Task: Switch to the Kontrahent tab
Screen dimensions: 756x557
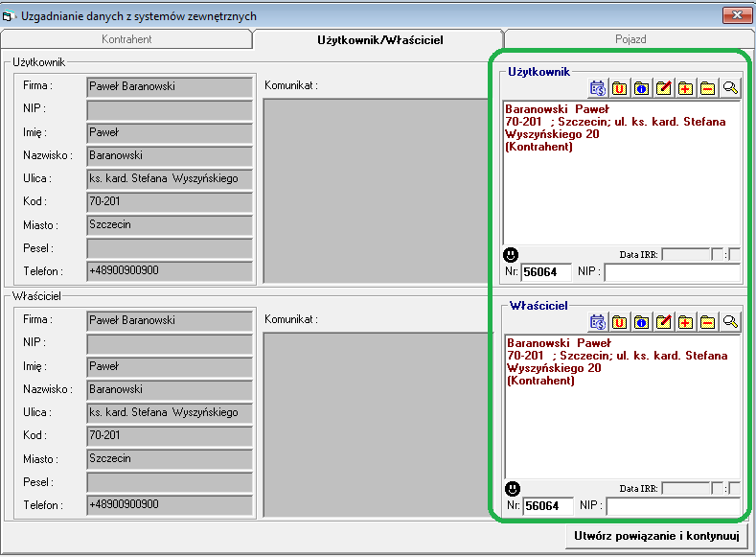Action: coord(126,39)
